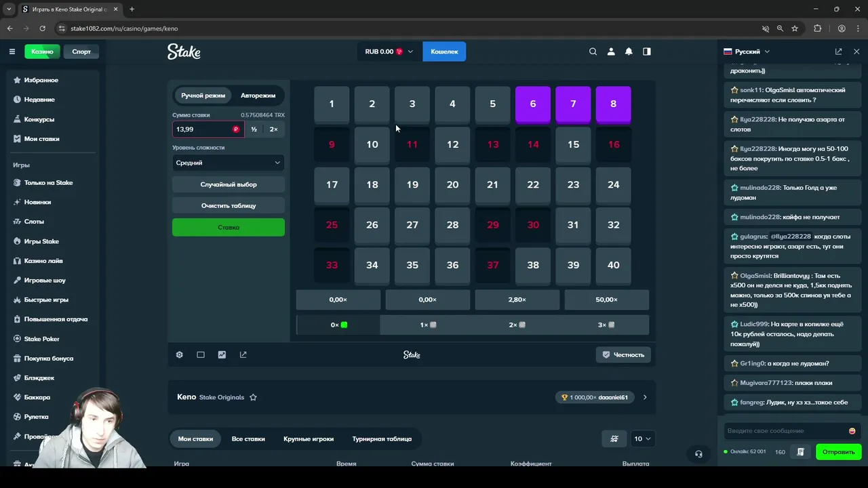Open Блэкджек in sidebar
Screen dimensions: 868x488
pyautogui.click(x=39, y=378)
